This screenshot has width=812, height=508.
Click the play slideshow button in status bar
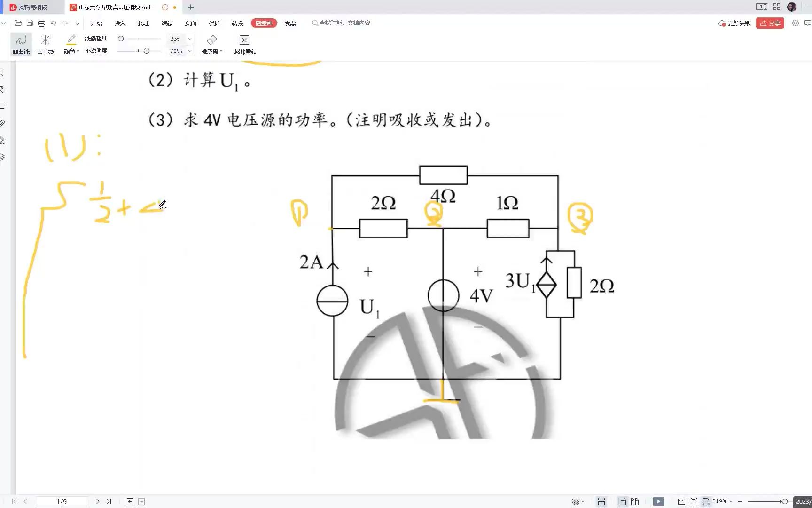(658, 502)
